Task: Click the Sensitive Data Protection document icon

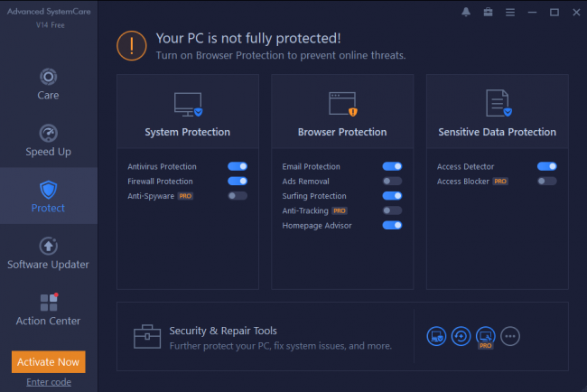Action: click(x=498, y=105)
